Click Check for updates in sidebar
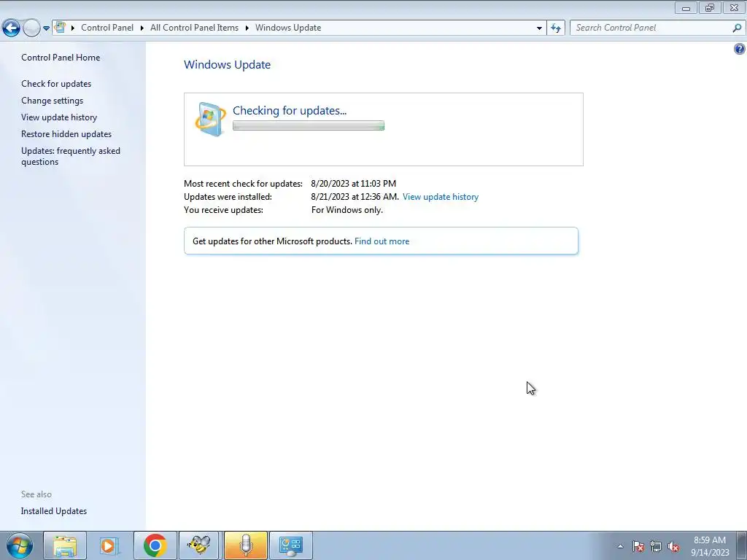 point(56,83)
